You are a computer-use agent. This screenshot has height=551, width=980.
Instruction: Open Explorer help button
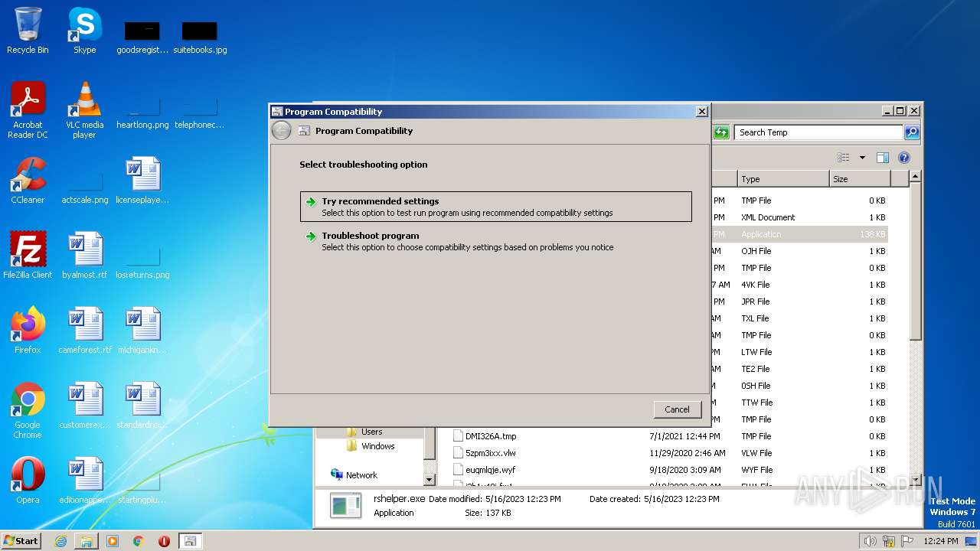click(904, 158)
